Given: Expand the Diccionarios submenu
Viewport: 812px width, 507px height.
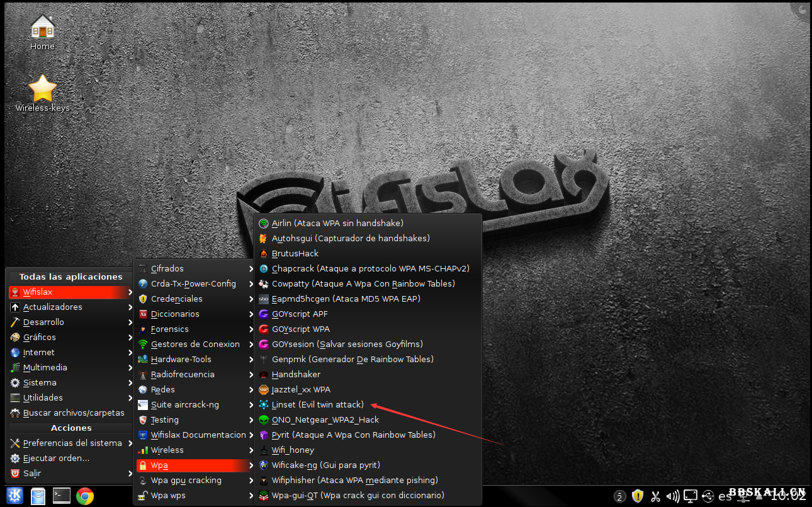Looking at the screenshot, I should coord(175,314).
